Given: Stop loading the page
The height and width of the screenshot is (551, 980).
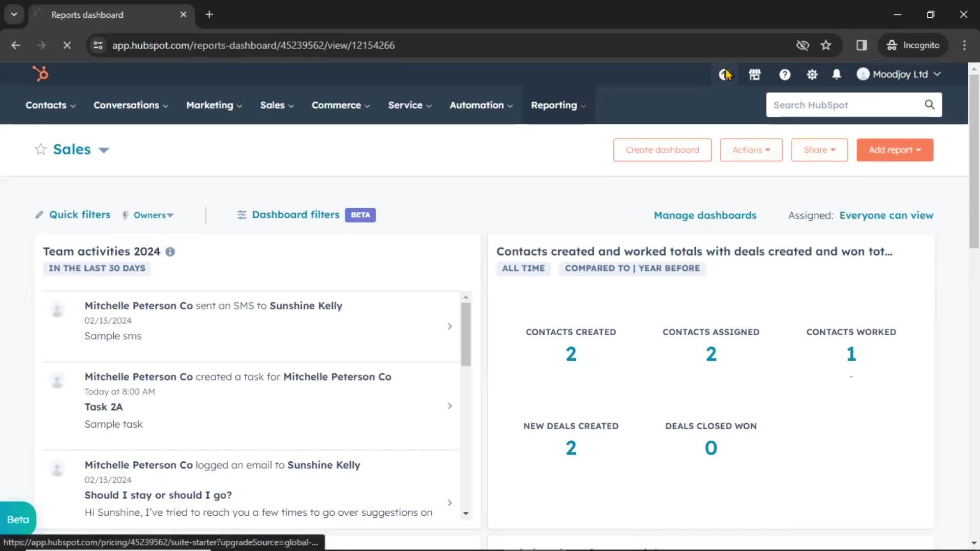Looking at the screenshot, I should pyautogui.click(x=66, y=45).
